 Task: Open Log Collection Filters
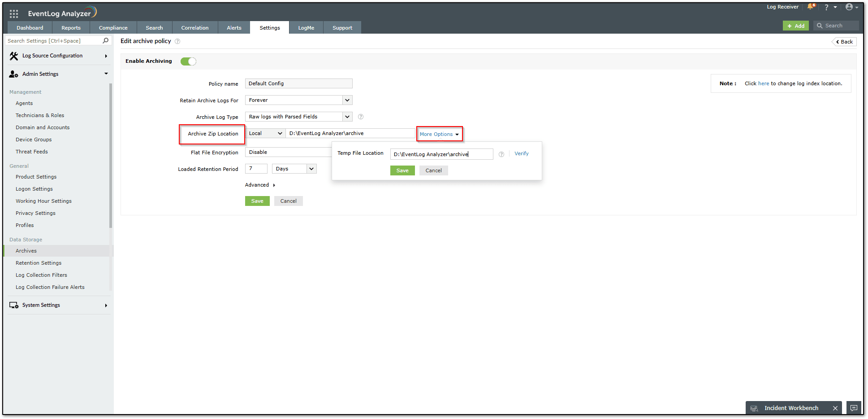click(41, 275)
